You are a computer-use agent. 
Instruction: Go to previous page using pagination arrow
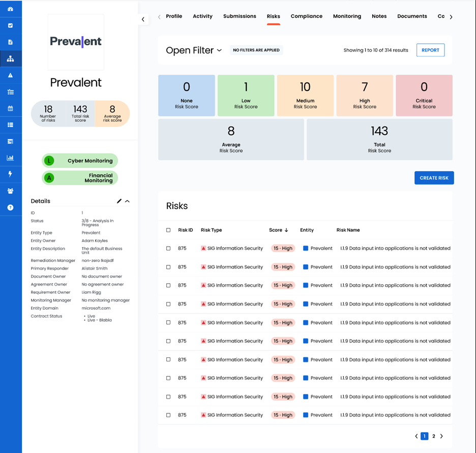tap(416, 436)
